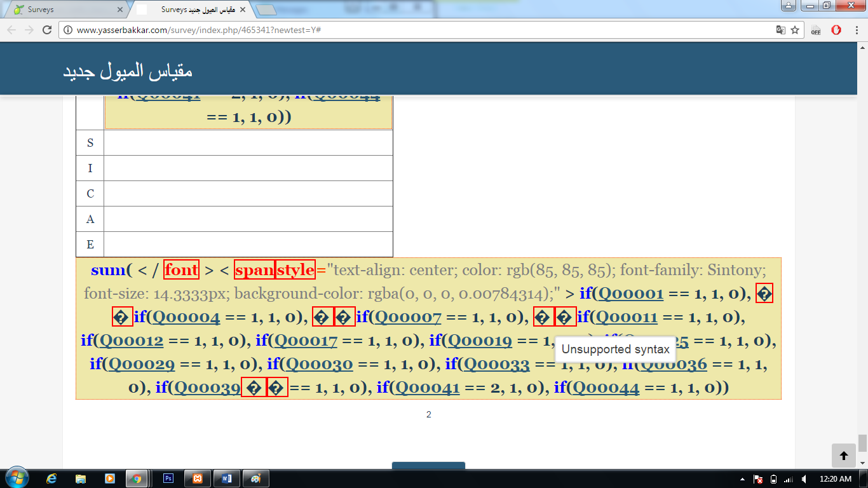The image size is (868, 488).
Task: Click the OFF extension icon in toolbar
Action: pyautogui.click(x=816, y=30)
